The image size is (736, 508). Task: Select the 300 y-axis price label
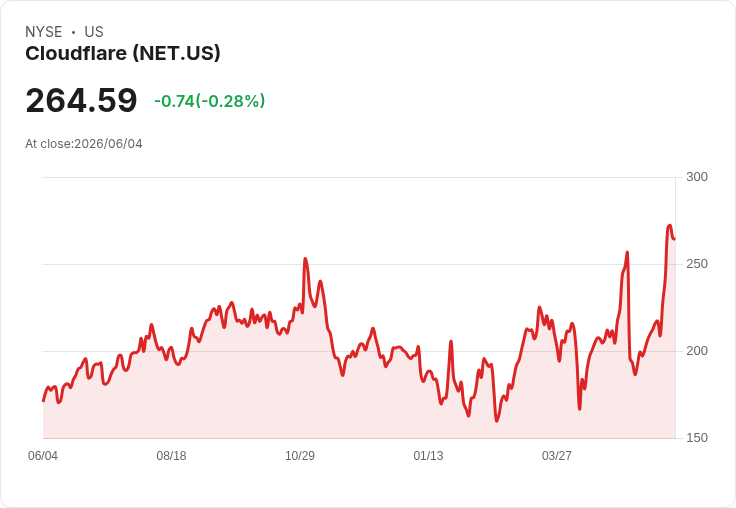coord(697,177)
